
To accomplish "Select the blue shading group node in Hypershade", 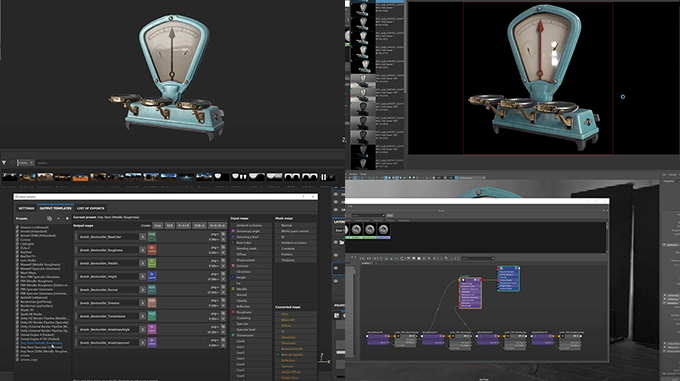I will click(508, 279).
